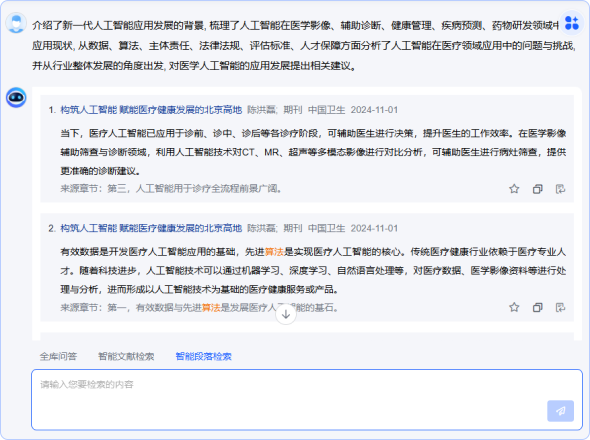
Task: Click the search content input field
Action: 307,400
